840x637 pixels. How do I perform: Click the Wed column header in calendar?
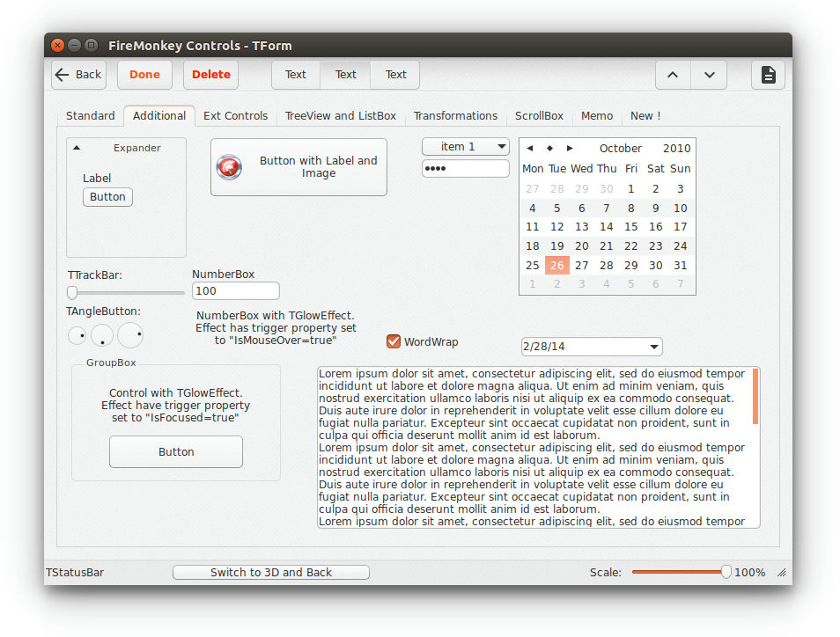point(582,169)
